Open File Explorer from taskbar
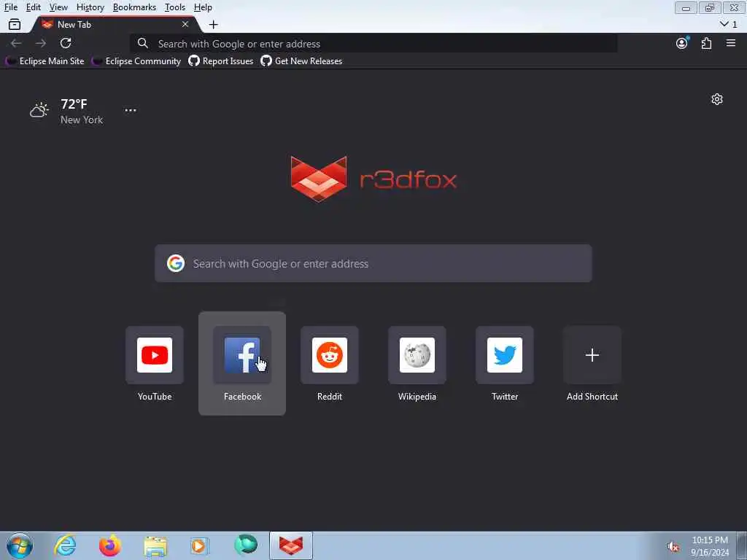747x560 pixels. pos(155,545)
